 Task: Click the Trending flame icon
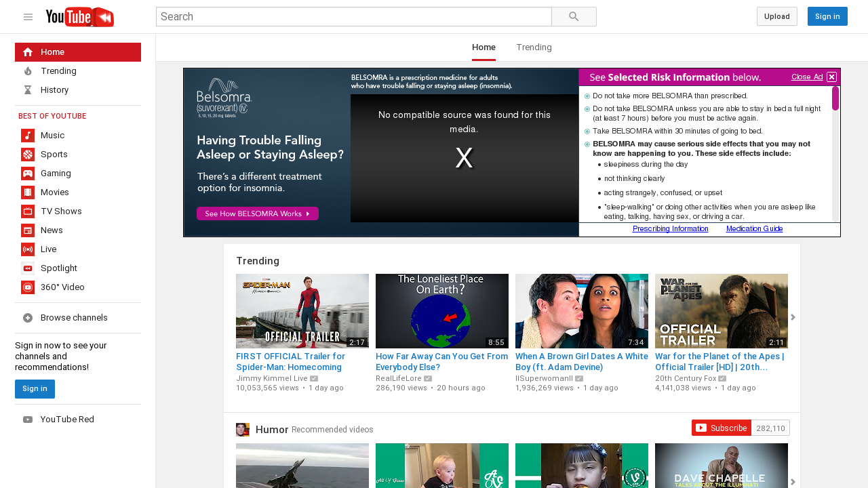pos(28,71)
